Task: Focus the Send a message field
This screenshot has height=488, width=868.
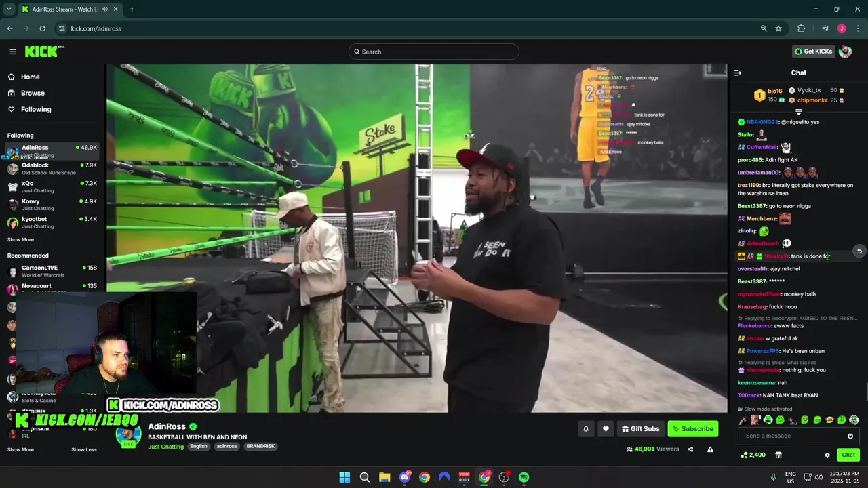Action: coord(798,436)
